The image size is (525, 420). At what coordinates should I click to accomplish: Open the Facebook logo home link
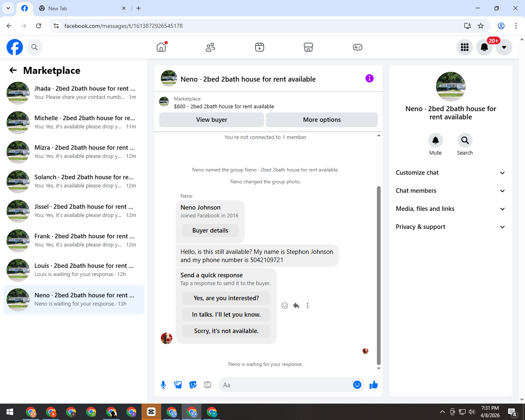(15, 47)
